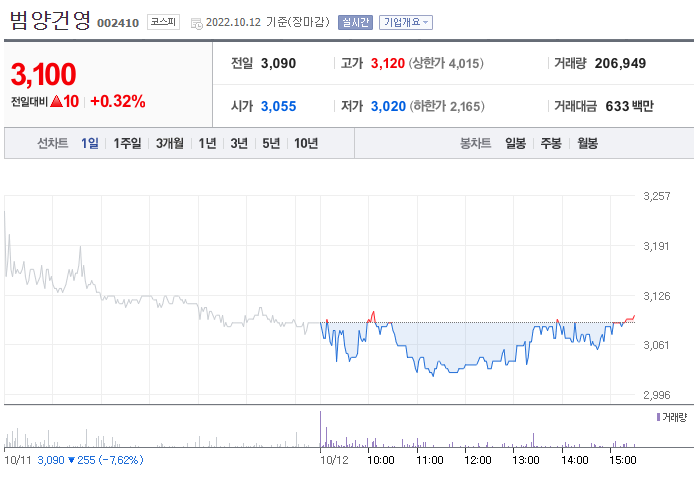This screenshot has width=694, height=477.
Task: Click the stock code 002410
Action: [118, 23]
